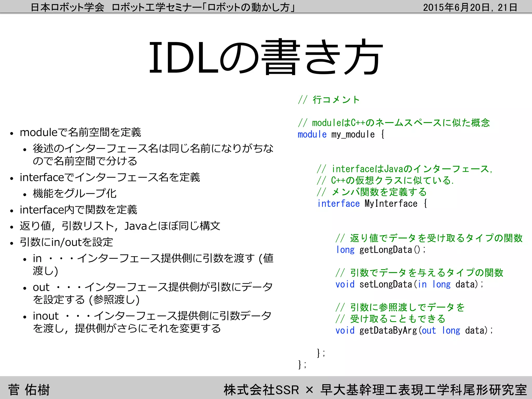Select the bullet starting '後述のインターフェース名は'
Image resolution: width=532 pixels, height=399 pixels.
(153, 155)
